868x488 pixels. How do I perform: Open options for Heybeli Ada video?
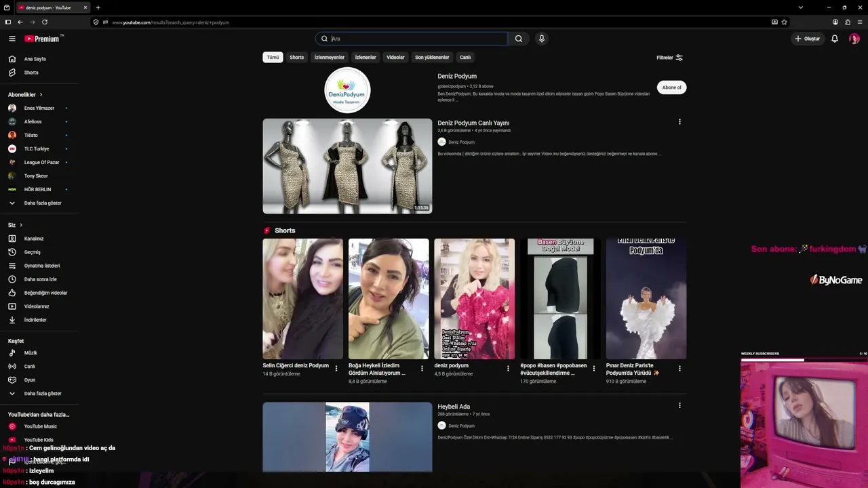click(679, 405)
